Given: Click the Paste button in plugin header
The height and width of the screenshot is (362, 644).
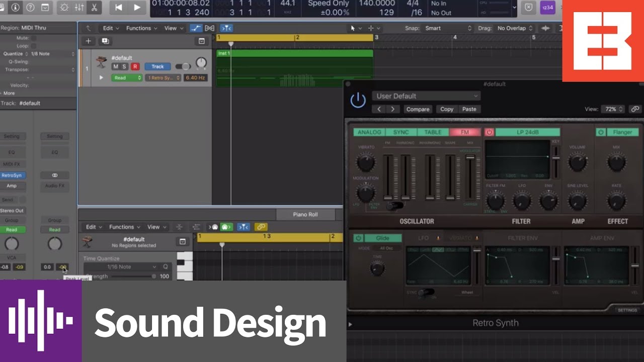Looking at the screenshot, I should (x=469, y=109).
